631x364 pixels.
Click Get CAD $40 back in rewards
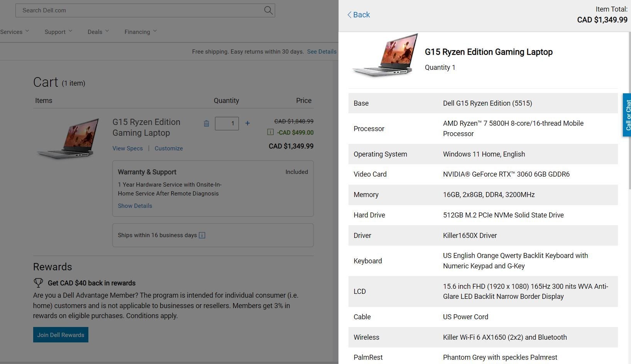tap(91, 283)
